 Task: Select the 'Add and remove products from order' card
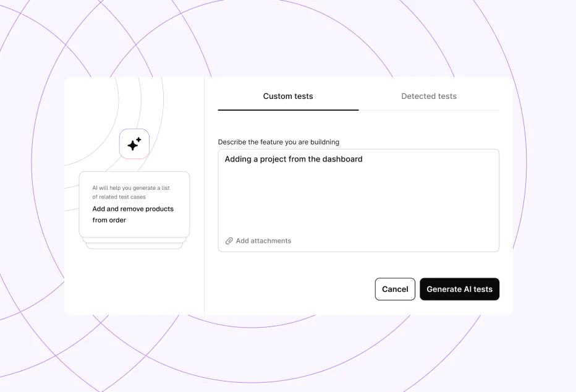tap(135, 204)
